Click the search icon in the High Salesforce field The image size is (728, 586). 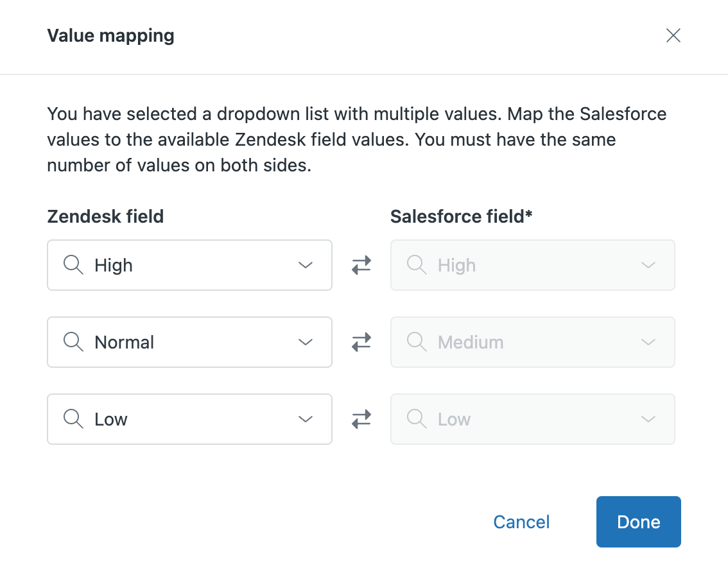coord(416,264)
